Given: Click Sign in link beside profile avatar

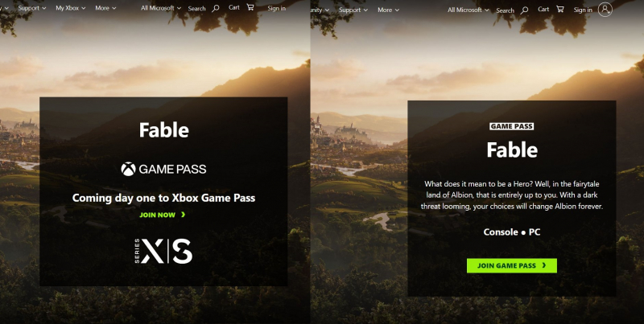Looking at the screenshot, I should point(583,10).
